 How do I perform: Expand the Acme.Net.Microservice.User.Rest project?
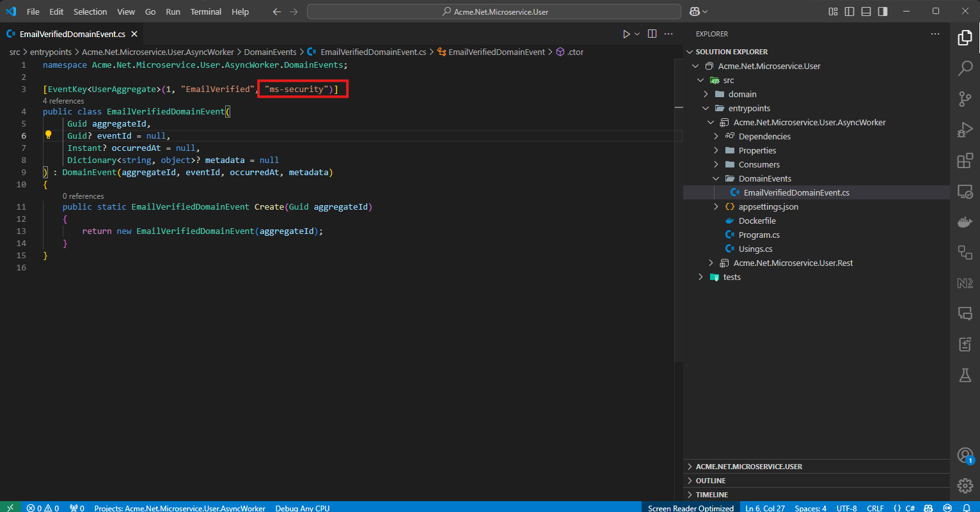pyautogui.click(x=711, y=263)
